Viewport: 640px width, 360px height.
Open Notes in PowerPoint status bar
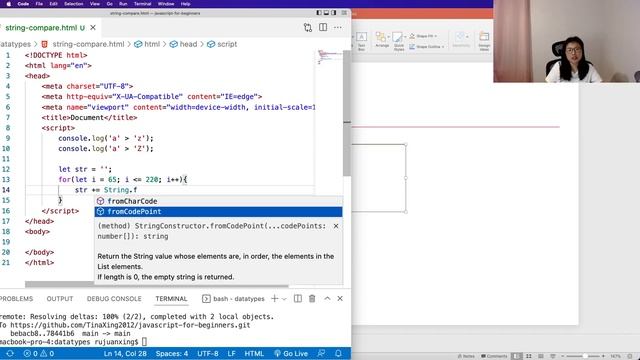[466, 356]
